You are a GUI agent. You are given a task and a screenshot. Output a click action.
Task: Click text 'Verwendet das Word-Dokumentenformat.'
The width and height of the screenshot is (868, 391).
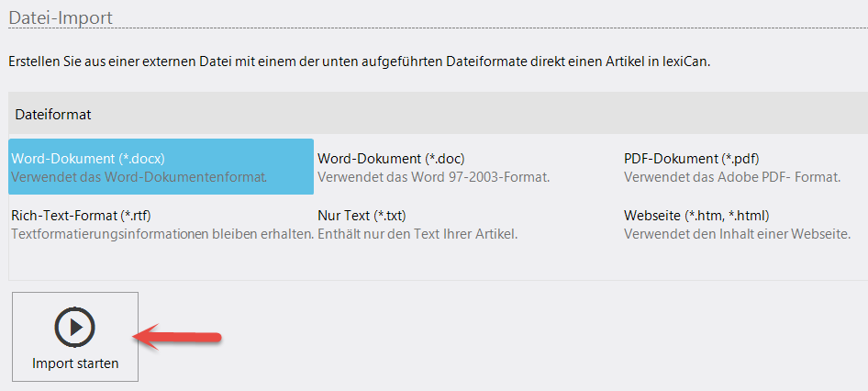coord(139,178)
